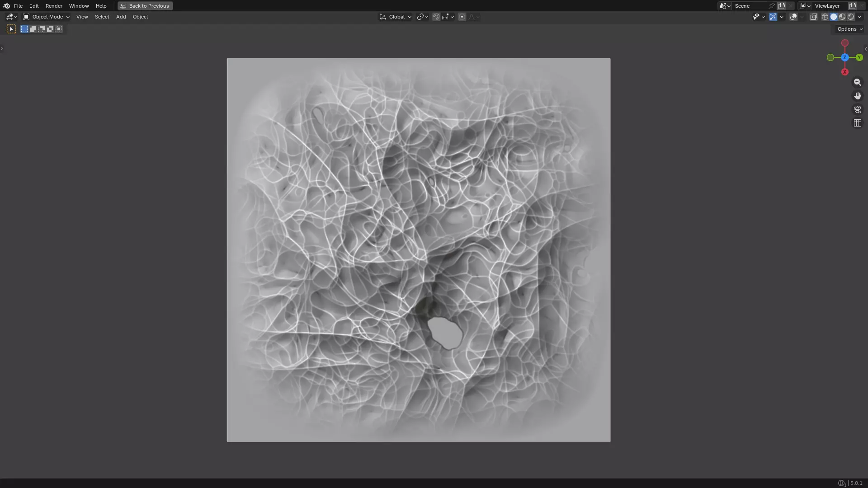868x488 pixels.
Task: Select material preview shading mode
Action: (842, 17)
